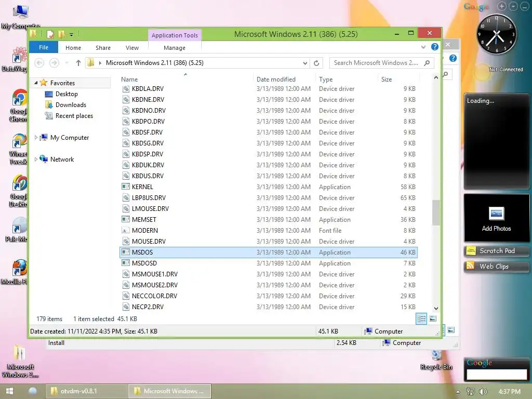
Task: Click scroll down arrow of file list
Action: pyautogui.click(x=436, y=308)
